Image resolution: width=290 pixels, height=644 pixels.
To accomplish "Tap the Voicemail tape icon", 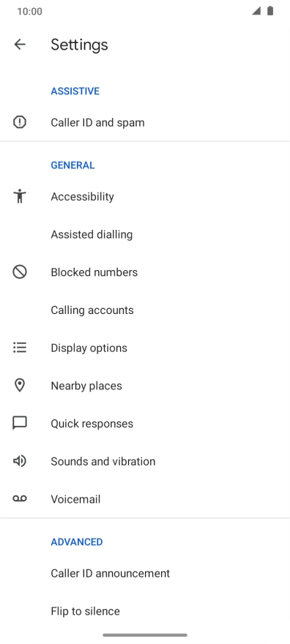I will click(20, 498).
